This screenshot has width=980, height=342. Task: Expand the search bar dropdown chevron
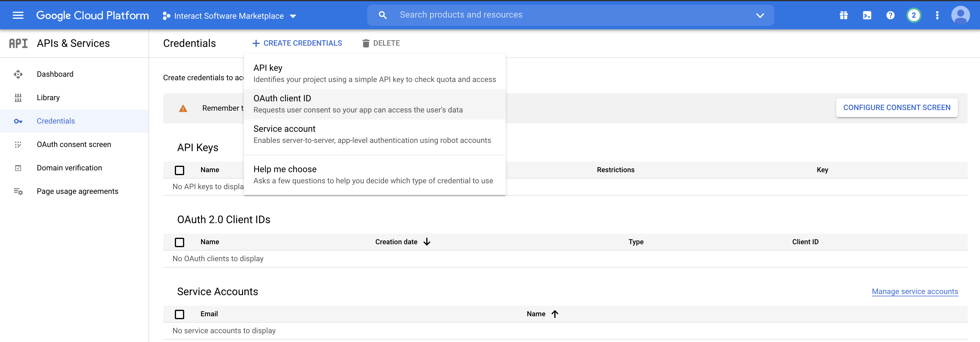point(760,16)
